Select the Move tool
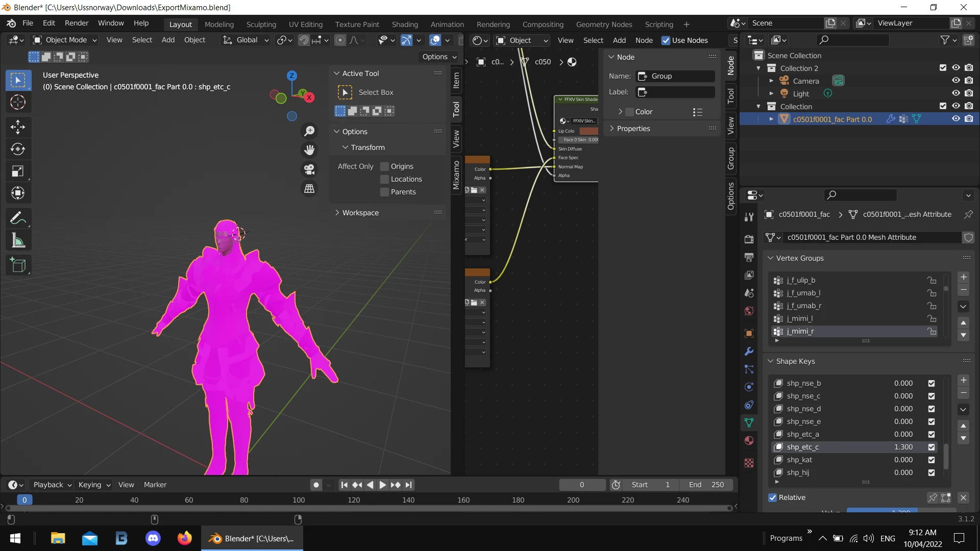The height and width of the screenshot is (551, 980). (x=18, y=127)
